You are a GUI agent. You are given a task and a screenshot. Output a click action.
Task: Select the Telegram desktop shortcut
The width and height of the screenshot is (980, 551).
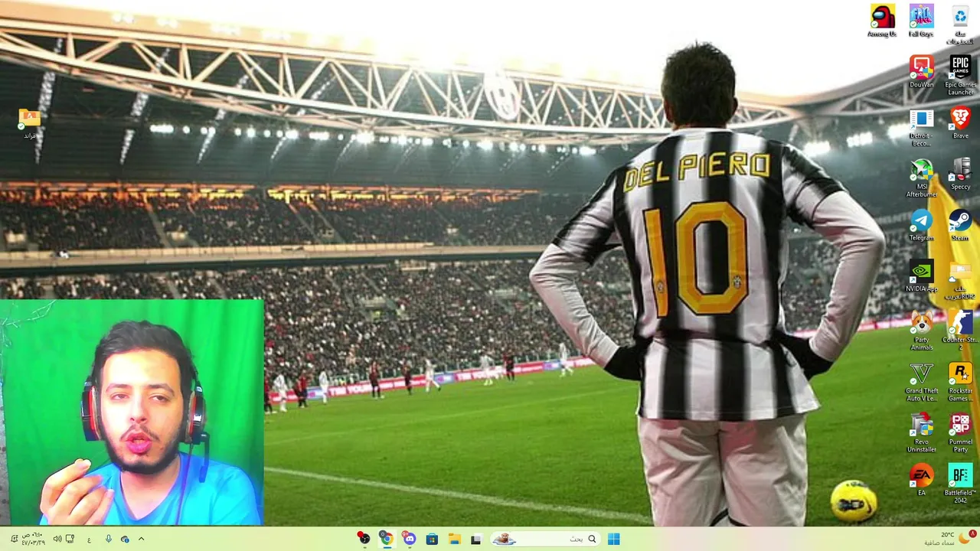pyautogui.click(x=921, y=226)
